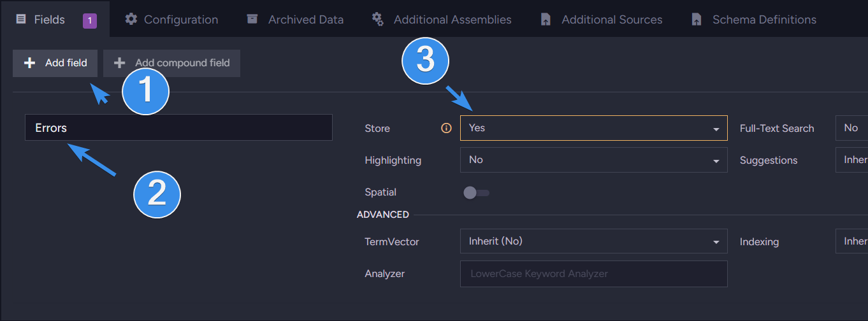The height and width of the screenshot is (321, 868).
Task: Expand the Highlighting dropdown
Action: tap(593, 160)
